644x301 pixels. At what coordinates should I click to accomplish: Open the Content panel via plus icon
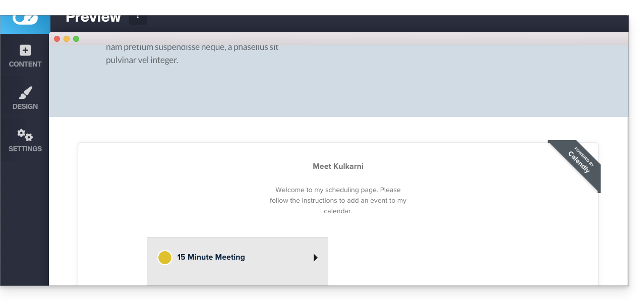tap(25, 50)
